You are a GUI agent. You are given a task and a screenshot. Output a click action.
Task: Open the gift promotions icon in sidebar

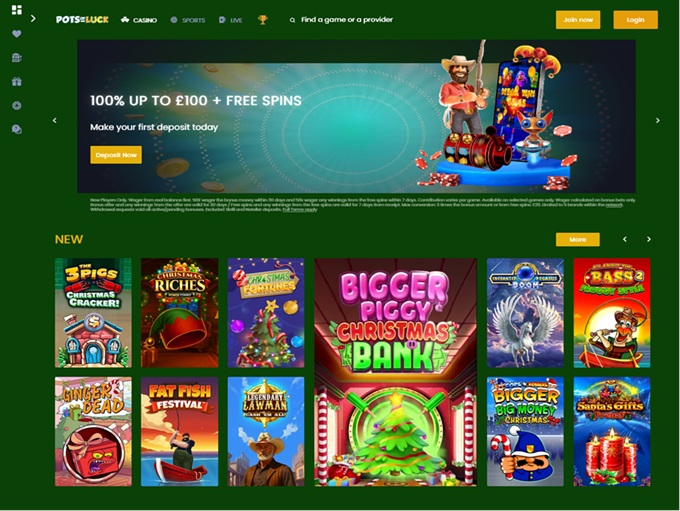pos(17,82)
